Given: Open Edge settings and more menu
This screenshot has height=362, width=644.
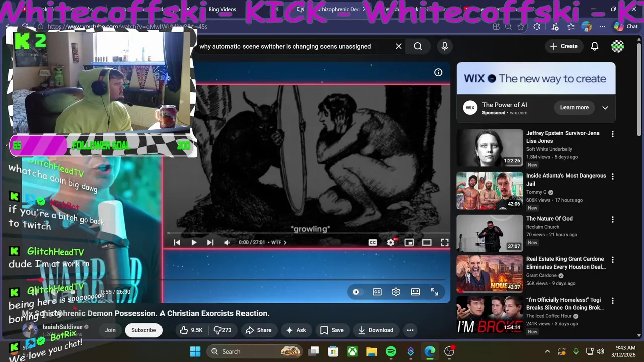Looking at the screenshot, I should point(603,27).
